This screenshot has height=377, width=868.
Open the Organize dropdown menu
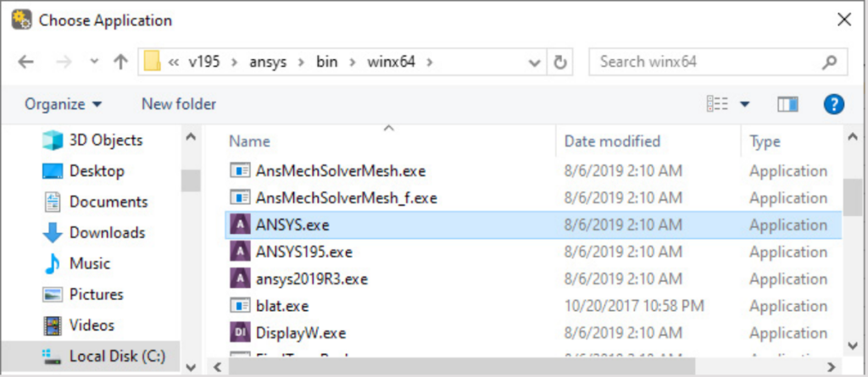pos(63,104)
